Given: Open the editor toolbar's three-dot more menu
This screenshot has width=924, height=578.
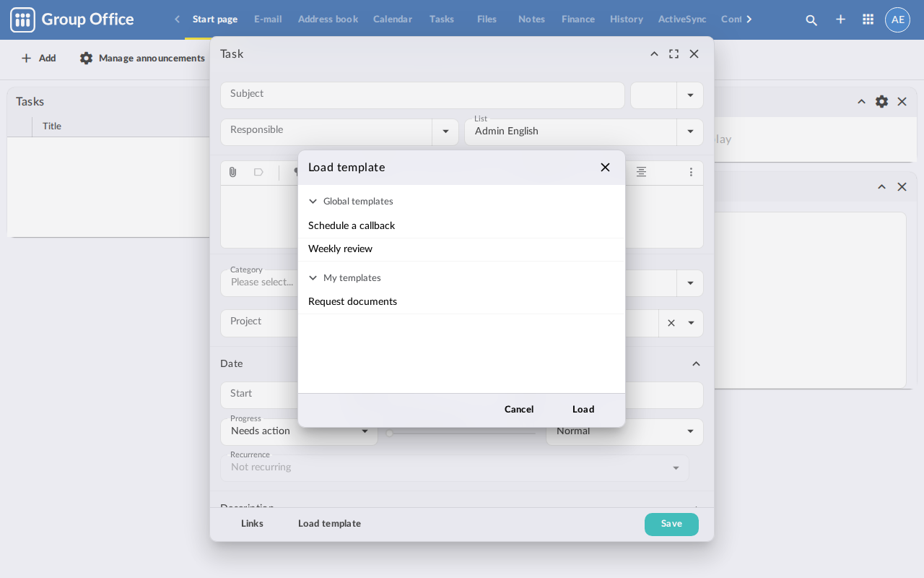Looking at the screenshot, I should point(691,172).
